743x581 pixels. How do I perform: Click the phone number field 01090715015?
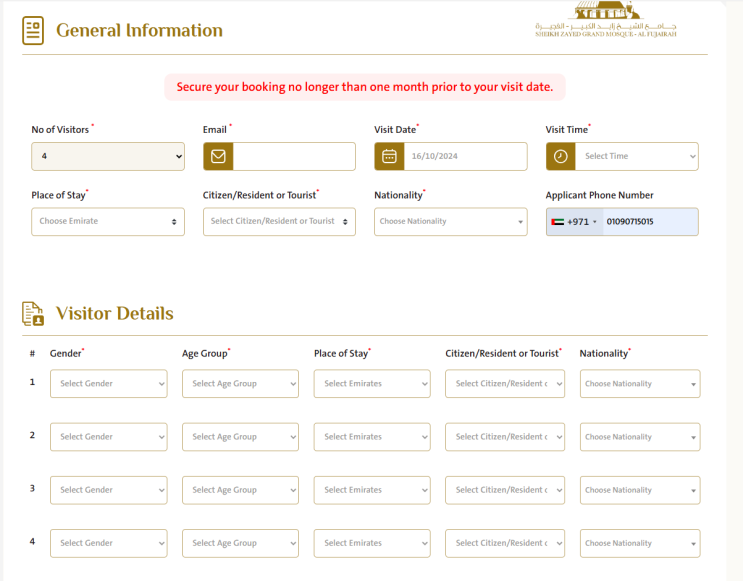(650, 222)
